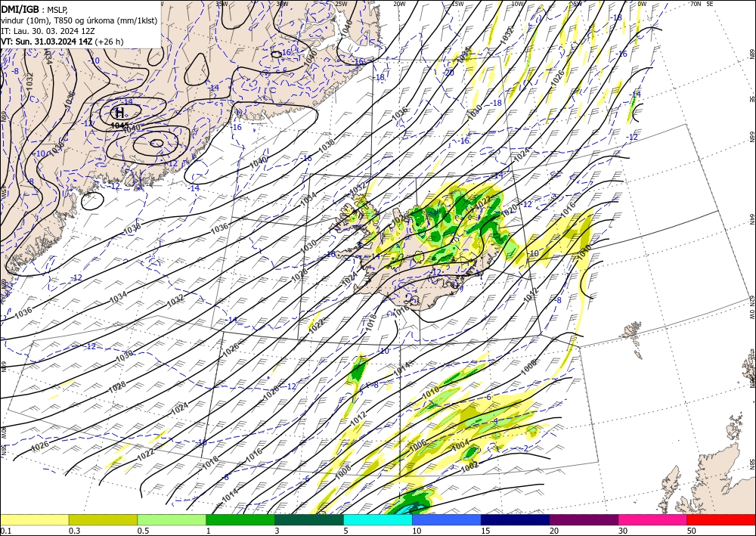Click the 'IT: Lau. 30. 03. 2024 12Z' line
Screen dimensions: 756x536
click(x=48, y=30)
